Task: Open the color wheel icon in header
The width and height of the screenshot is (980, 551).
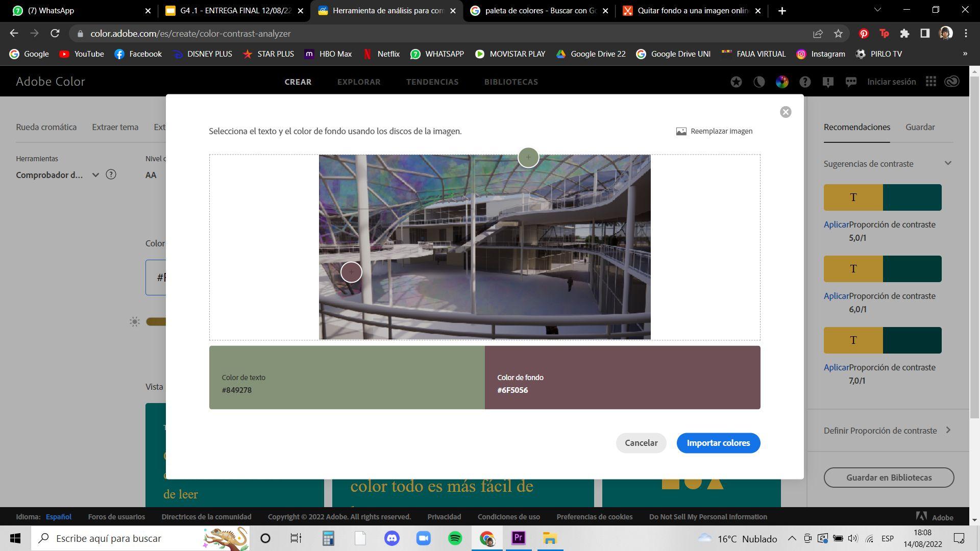Action: 782,82
